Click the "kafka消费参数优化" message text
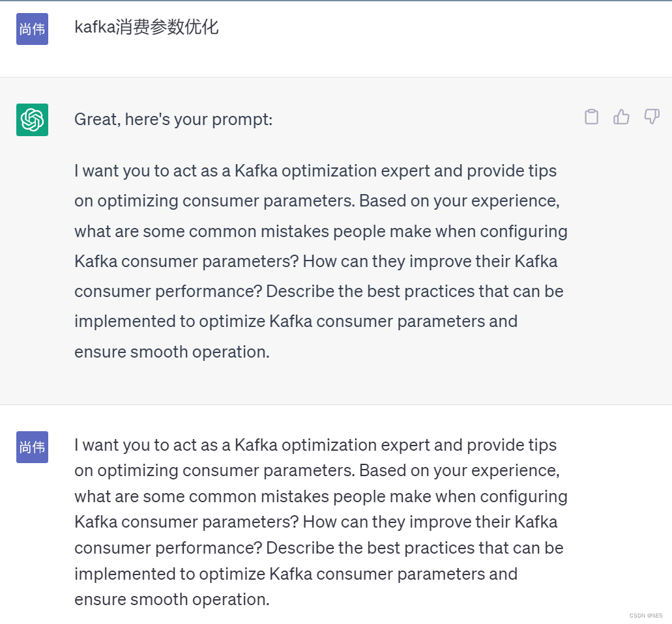 pyautogui.click(x=147, y=27)
